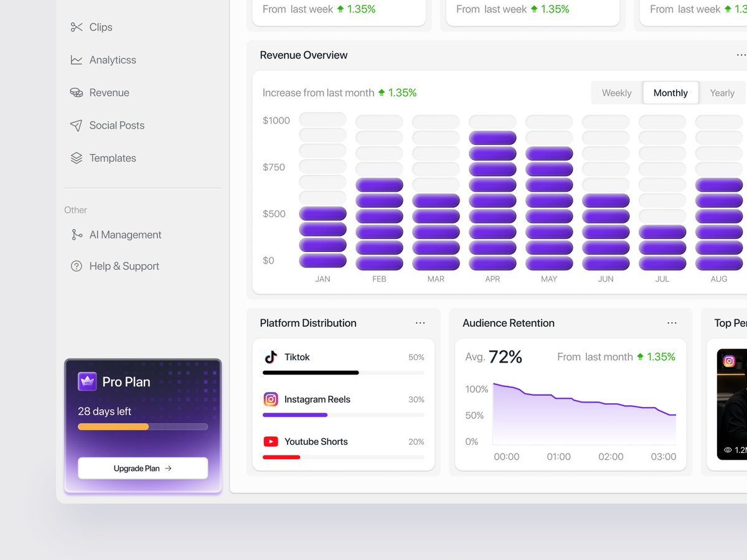747x560 pixels.
Task: Click the 72% average retention value
Action: coord(505,357)
